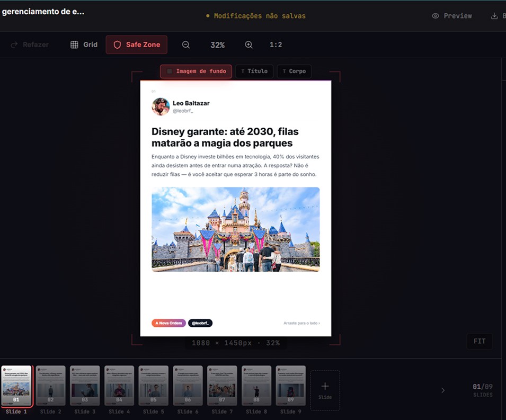Viewport: 506px width, 420px height.
Task: Click the Leo Baltazar name text
Action: pyautogui.click(x=191, y=103)
